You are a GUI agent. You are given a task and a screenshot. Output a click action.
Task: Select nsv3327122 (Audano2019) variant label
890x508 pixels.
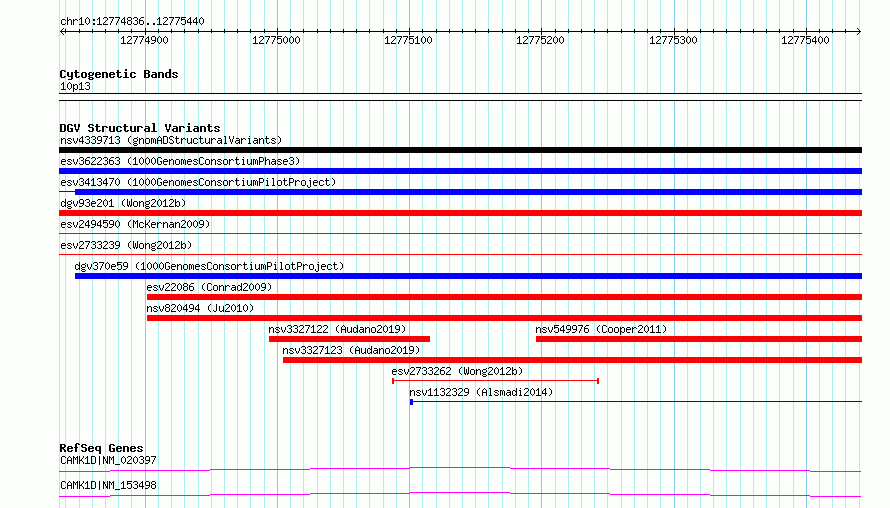337,329
